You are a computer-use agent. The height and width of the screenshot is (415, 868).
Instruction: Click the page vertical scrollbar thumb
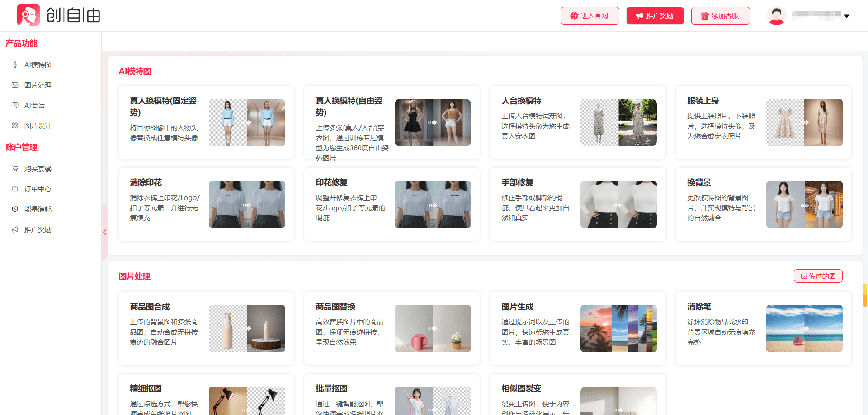pyautogui.click(x=865, y=295)
